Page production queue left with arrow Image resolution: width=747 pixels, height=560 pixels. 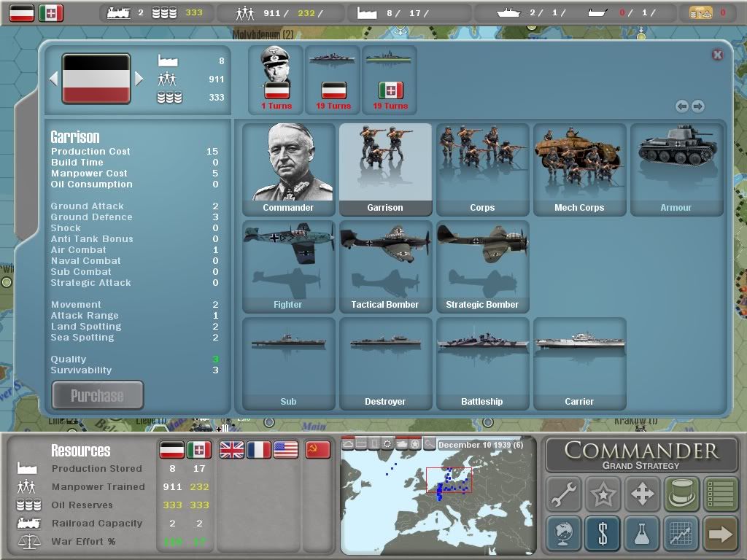[682, 106]
